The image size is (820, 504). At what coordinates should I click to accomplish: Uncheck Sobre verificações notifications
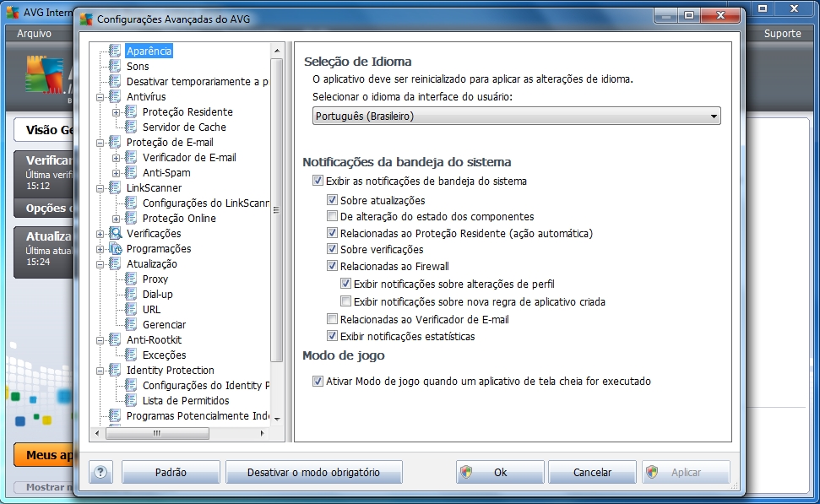click(332, 249)
